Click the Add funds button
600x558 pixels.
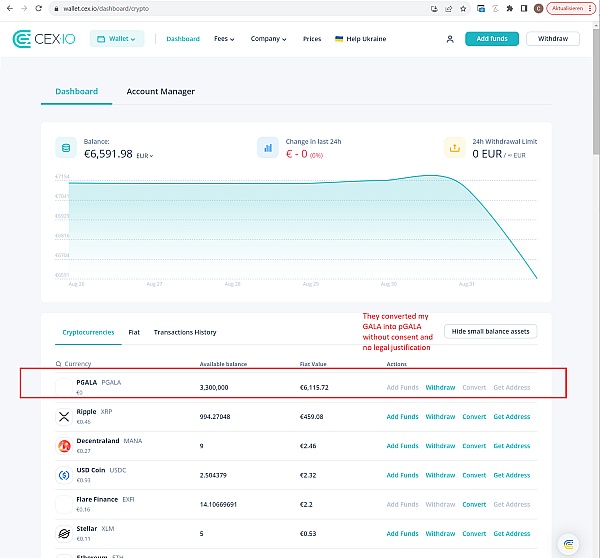(492, 39)
